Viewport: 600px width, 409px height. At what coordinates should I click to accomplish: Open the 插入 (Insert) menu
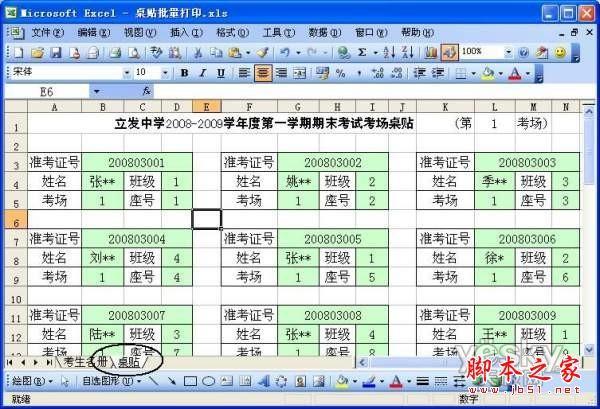click(186, 33)
